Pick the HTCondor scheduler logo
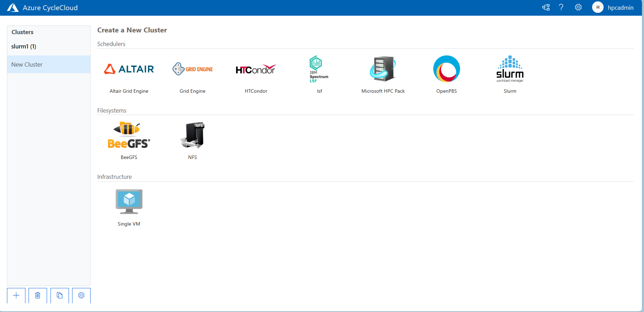 click(x=256, y=69)
